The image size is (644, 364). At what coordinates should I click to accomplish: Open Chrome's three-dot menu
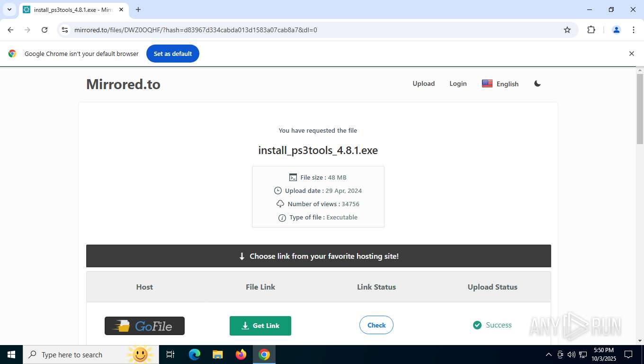coord(634,30)
